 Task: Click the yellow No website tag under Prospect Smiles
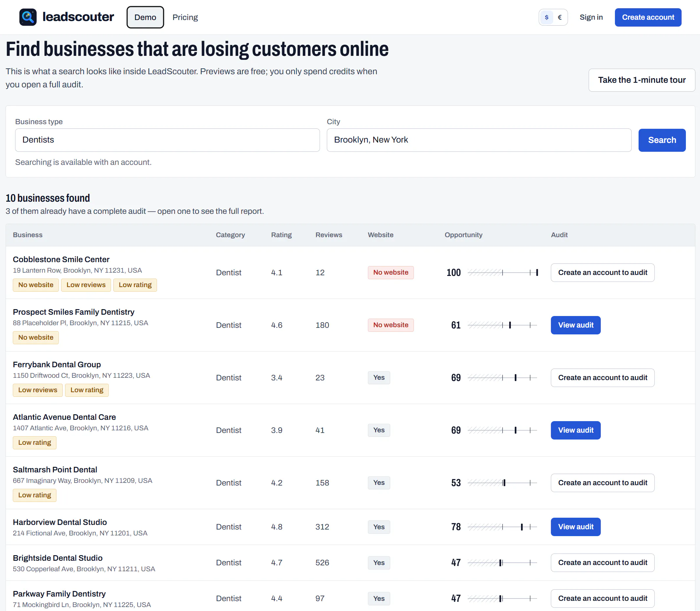tap(36, 338)
